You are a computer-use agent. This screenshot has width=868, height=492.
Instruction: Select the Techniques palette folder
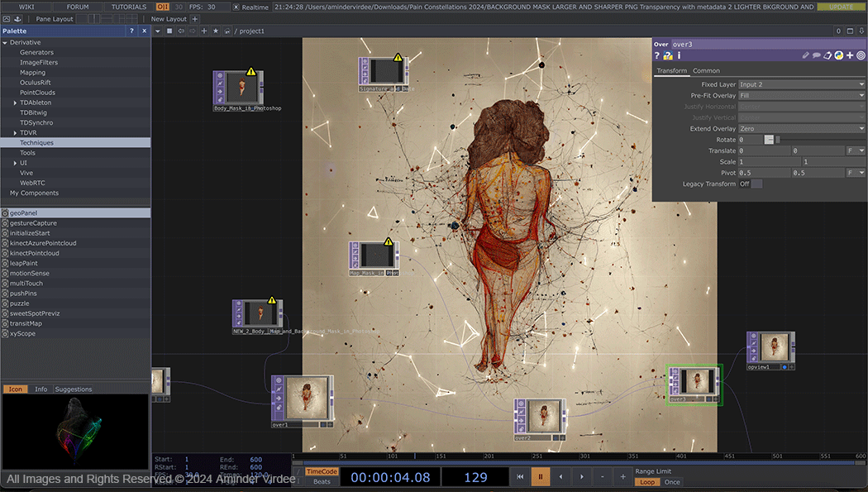tap(75, 143)
